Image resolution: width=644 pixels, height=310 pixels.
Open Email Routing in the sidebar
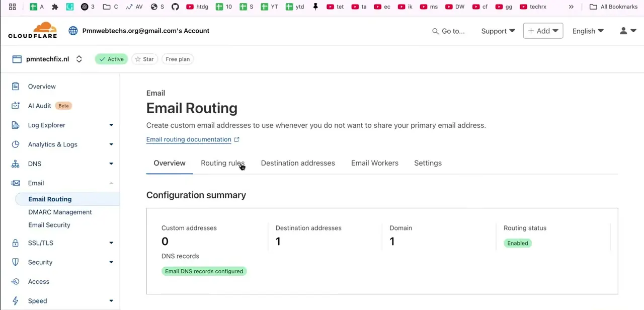click(x=50, y=199)
